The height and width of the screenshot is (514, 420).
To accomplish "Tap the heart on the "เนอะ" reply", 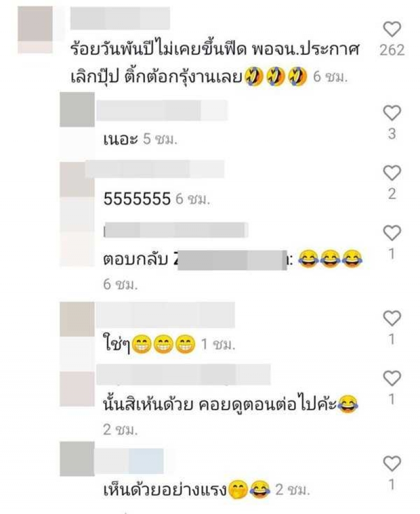I will click(392, 113).
